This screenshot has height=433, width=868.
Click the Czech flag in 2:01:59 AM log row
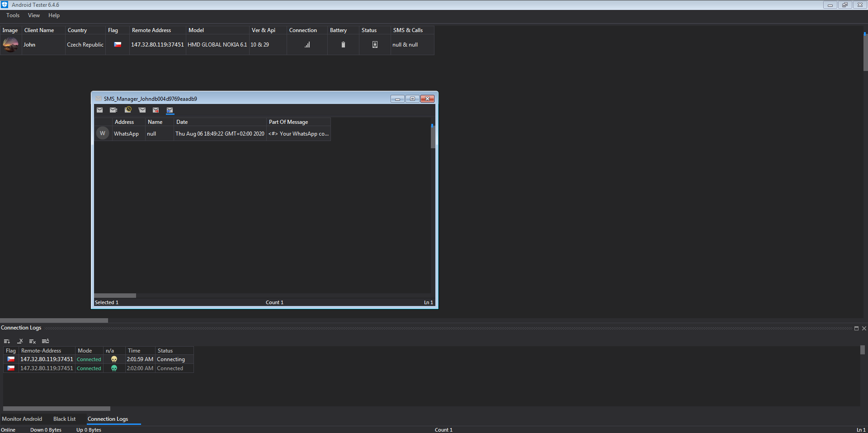tap(11, 359)
